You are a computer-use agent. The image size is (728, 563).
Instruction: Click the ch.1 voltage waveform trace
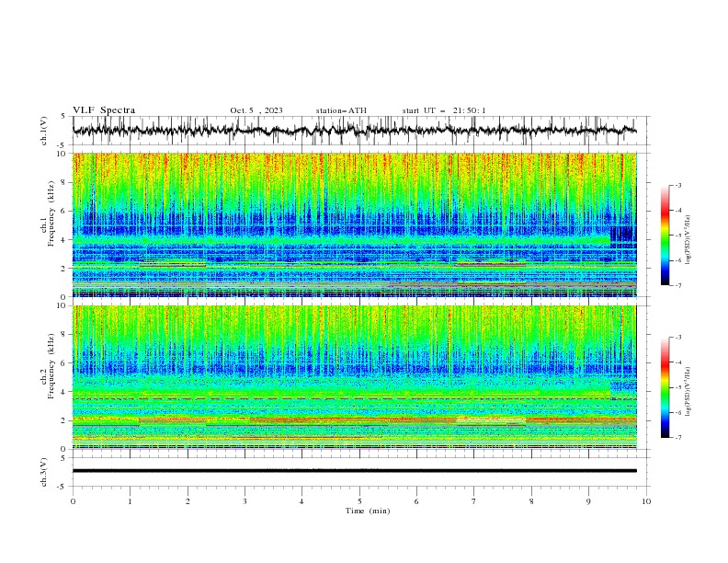click(x=354, y=131)
